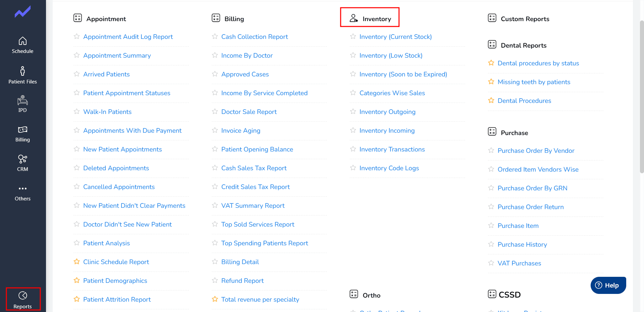Star the Refund Report
This screenshot has width=644, height=312.
[215, 280]
